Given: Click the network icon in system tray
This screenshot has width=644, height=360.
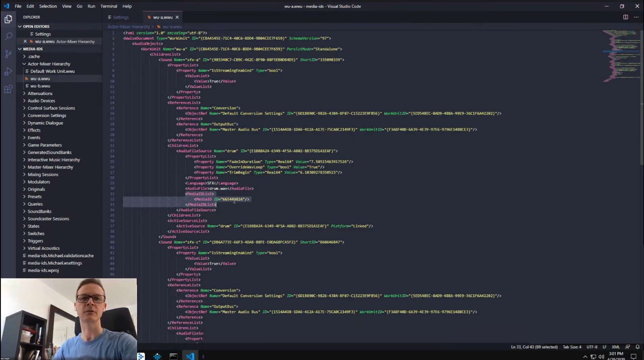Looking at the screenshot, I should click(593, 357).
